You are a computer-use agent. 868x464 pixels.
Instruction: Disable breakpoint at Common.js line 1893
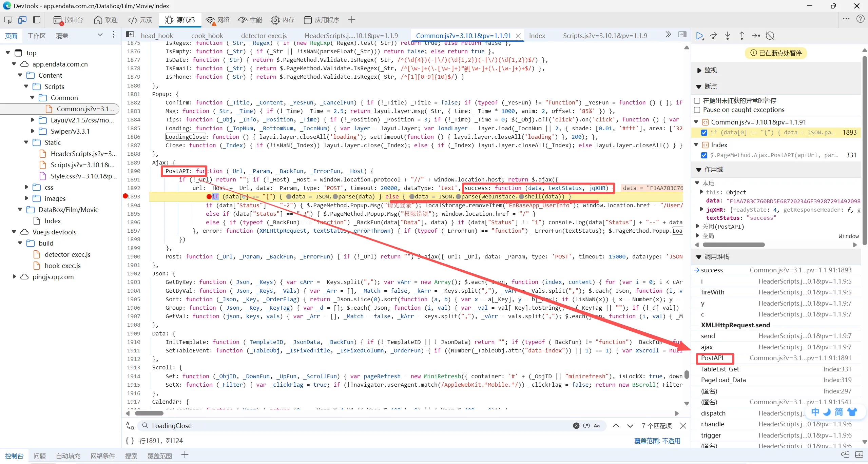click(704, 133)
